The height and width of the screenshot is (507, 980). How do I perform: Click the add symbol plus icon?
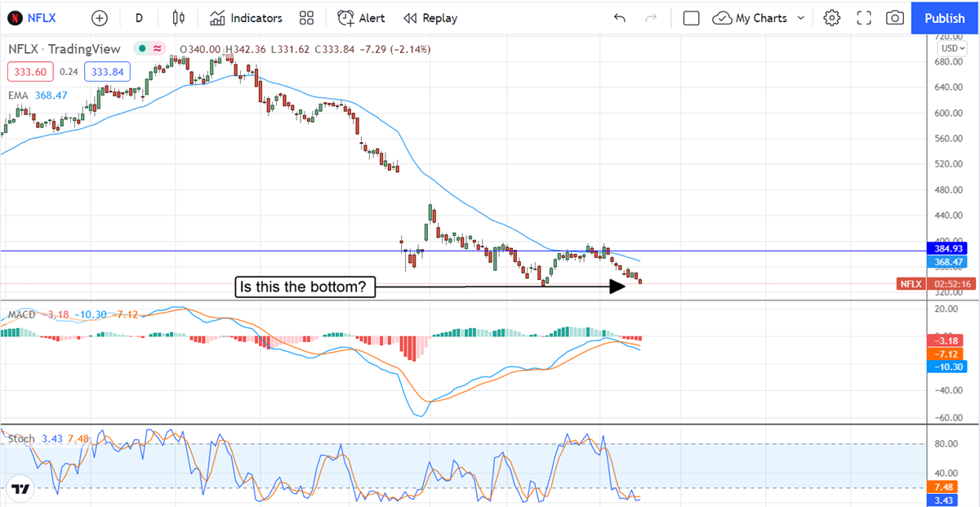[99, 18]
